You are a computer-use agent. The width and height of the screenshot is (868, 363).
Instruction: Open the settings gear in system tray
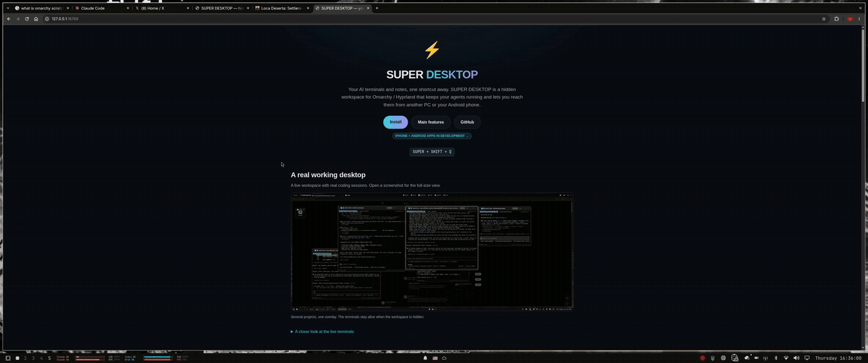(723, 358)
